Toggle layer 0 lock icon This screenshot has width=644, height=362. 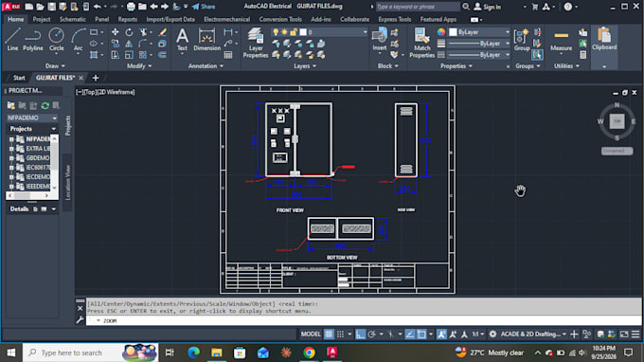[294, 32]
